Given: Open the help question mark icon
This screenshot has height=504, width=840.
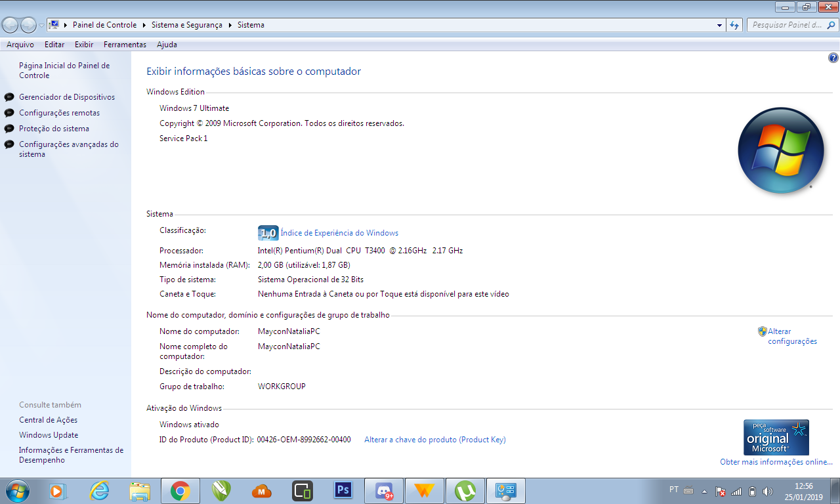Looking at the screenshot, I should [x=833, y=58].
